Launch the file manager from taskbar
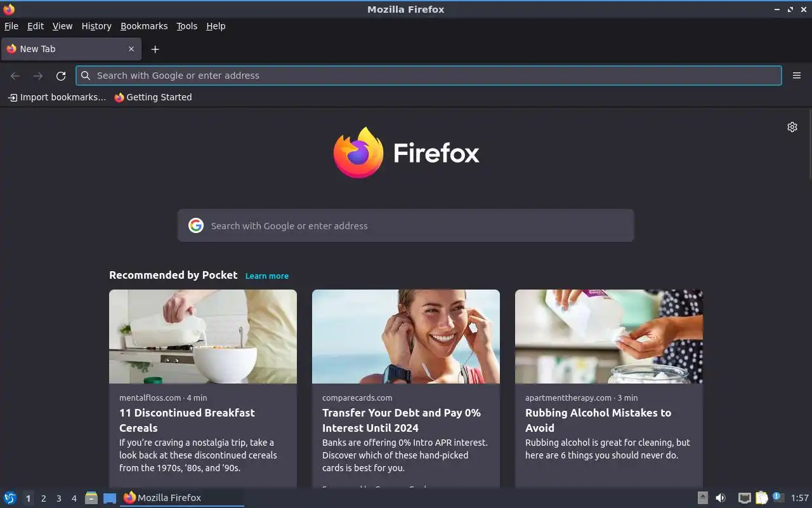Image resolution: width=812 pixels, height=508 pixels. point(91,498)
